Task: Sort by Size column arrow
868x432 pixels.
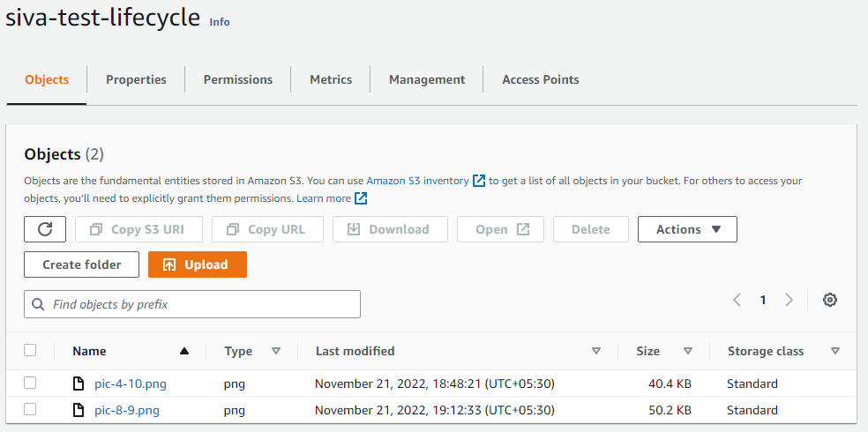Action: [x=687, y=351]
